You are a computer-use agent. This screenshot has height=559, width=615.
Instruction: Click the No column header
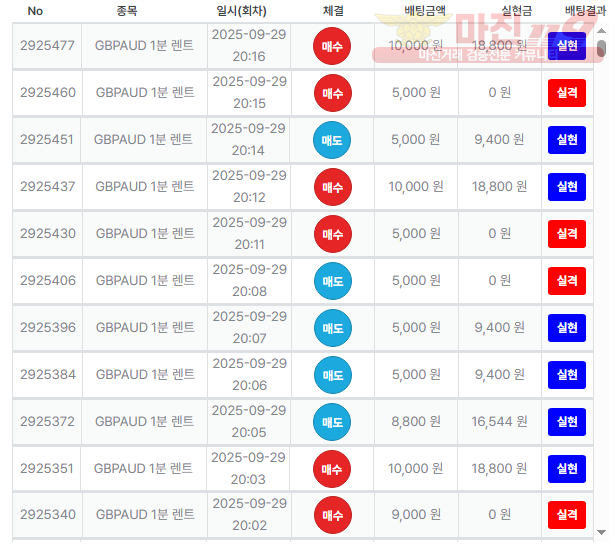click(x=35, y=11)
